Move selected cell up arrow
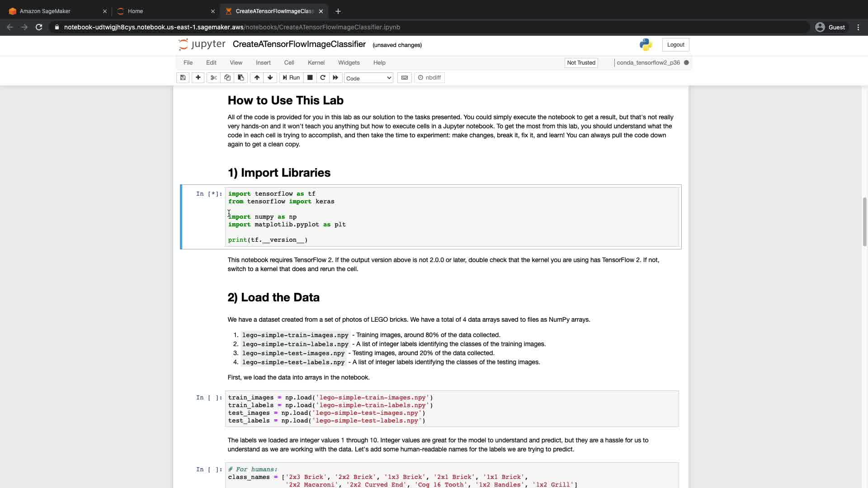 click(x=257, y=78)
